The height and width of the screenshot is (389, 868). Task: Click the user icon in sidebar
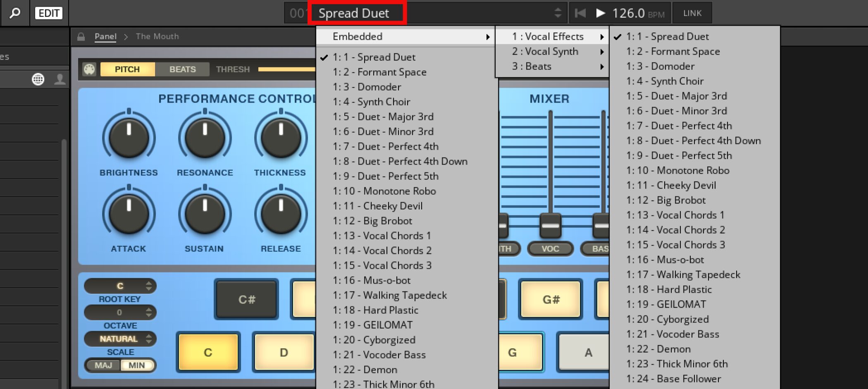point(60,79)
